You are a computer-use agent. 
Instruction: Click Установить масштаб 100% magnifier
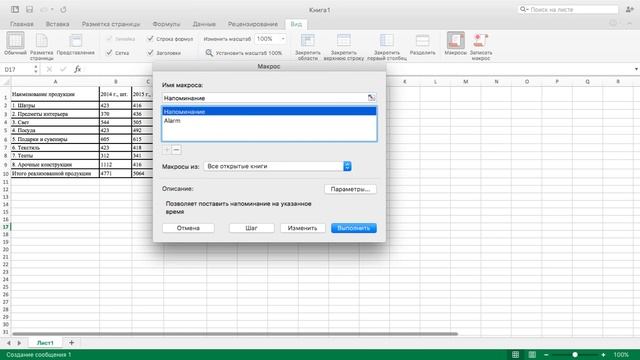(x=209, y=53)
